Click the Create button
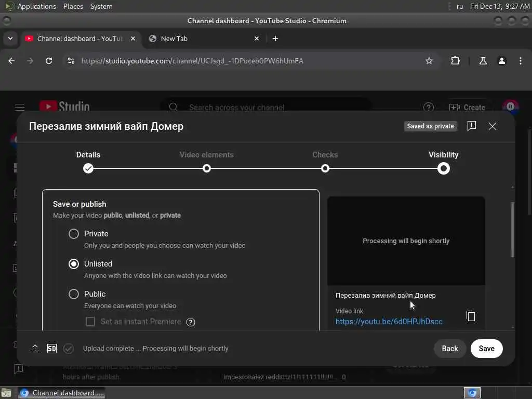This screenshot has width=532, height=399. coord(467,107)
